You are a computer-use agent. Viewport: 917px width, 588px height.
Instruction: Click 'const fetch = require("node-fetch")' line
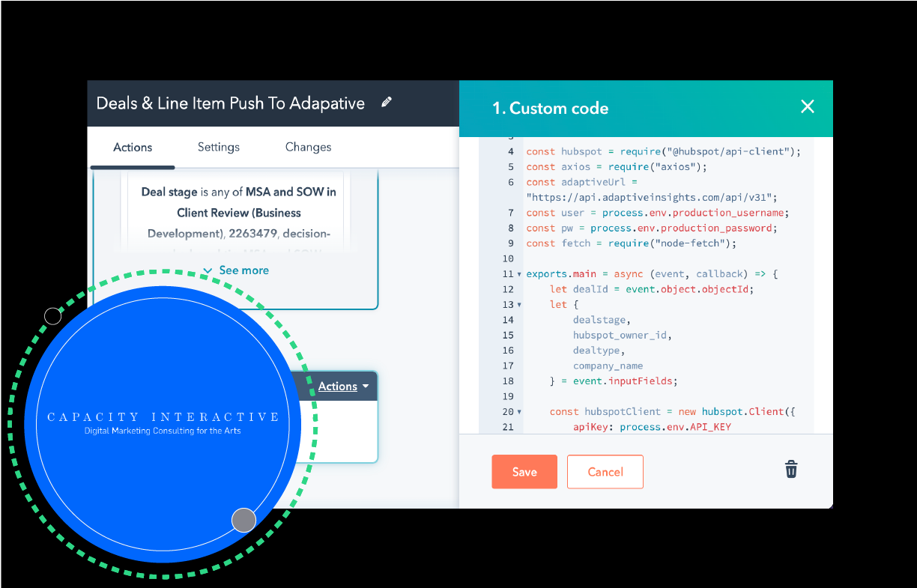[631, 243]
